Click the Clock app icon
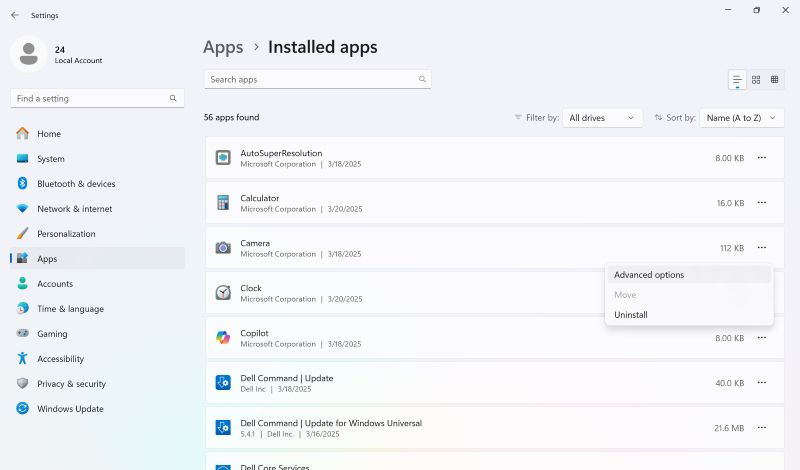 [x=223, y=293]
